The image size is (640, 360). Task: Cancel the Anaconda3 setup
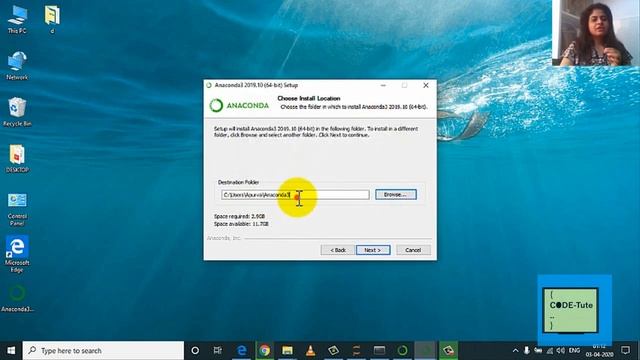(x=413, y=250)
